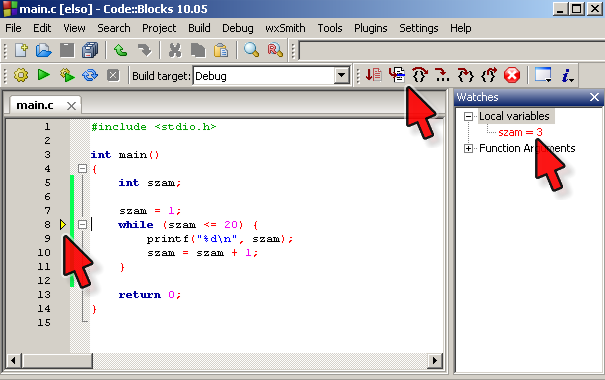Viewport: 605px width, 380px height.
Task: Open the Debugging windows icon menu
Action: click(543, 74)
